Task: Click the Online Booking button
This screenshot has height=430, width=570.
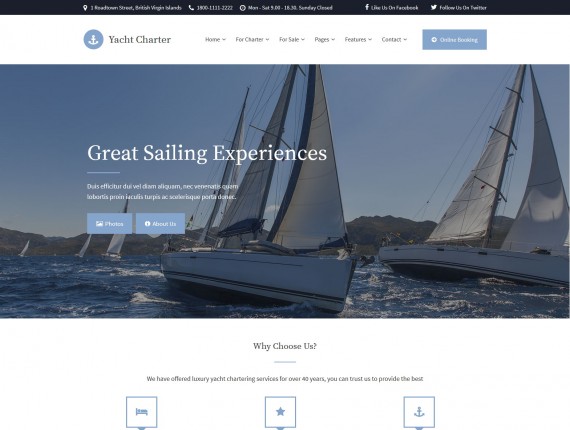Action: click(x=454, y=40)
